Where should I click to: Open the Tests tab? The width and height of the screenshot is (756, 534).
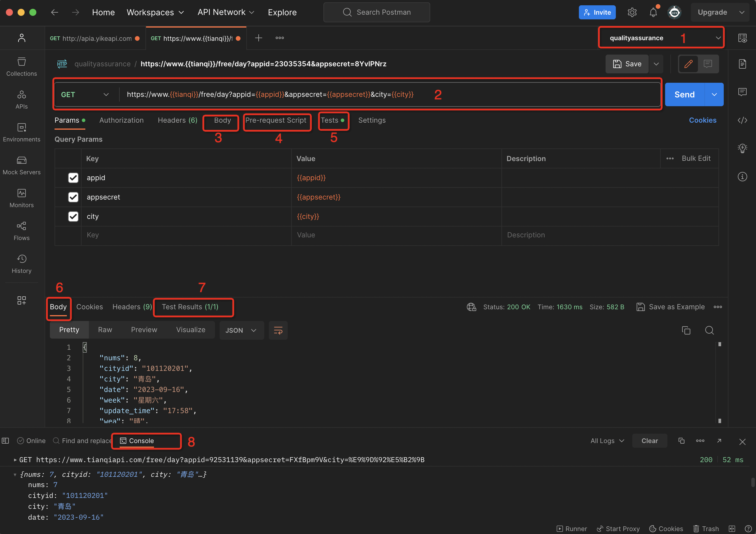tap(333, 120)
